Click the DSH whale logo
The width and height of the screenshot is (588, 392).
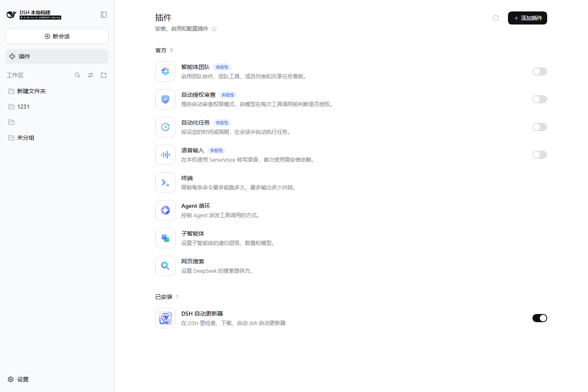pyautogui.click(x=11, y=15)
